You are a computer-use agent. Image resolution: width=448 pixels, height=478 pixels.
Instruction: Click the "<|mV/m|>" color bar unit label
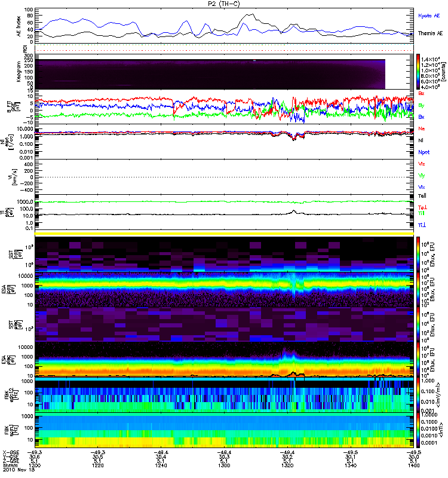pos(439,395)
